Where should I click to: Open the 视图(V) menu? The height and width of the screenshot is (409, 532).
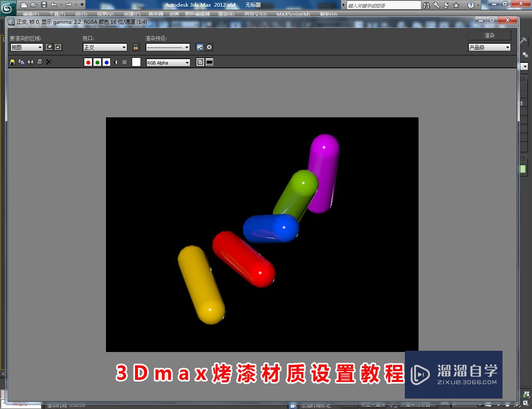pyautogui.click(x=105, y=14)
